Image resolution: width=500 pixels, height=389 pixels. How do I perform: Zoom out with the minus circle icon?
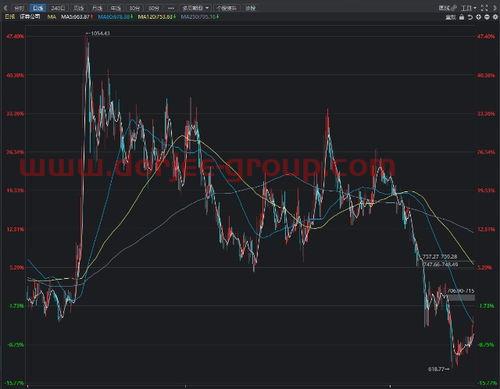[487, 17]
